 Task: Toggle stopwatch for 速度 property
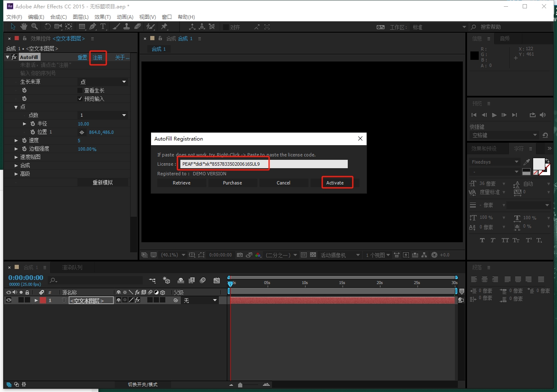coord(24,141)
